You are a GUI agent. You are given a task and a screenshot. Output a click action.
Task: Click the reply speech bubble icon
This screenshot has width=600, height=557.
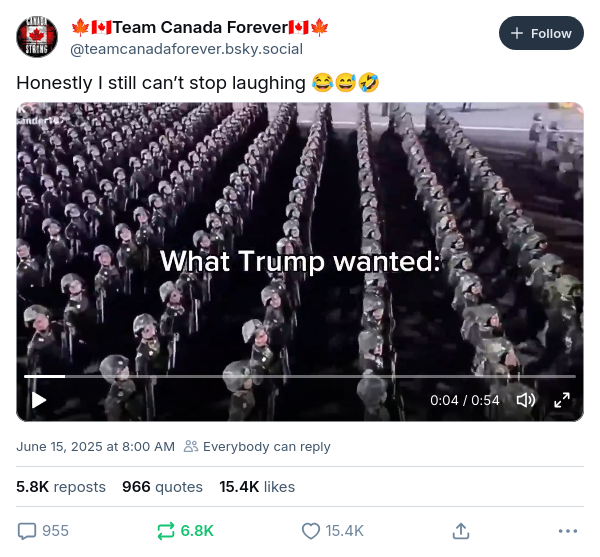tap(28, 531)
